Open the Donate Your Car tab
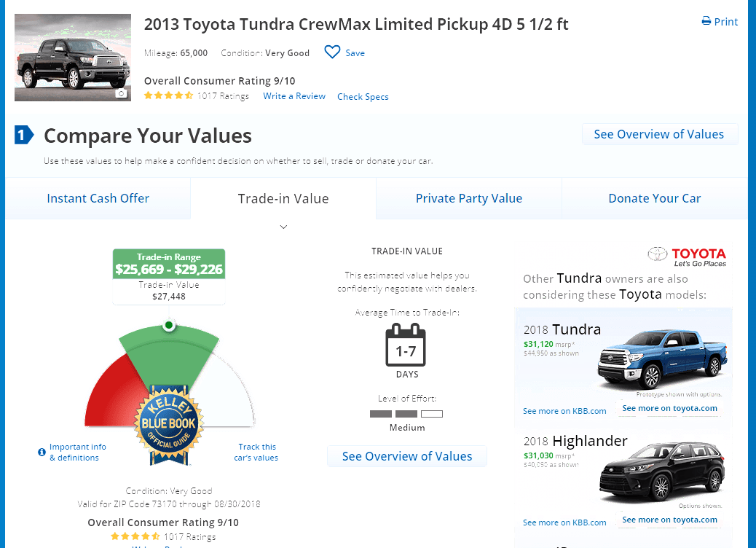756x548 pixels. click(654, 198)
